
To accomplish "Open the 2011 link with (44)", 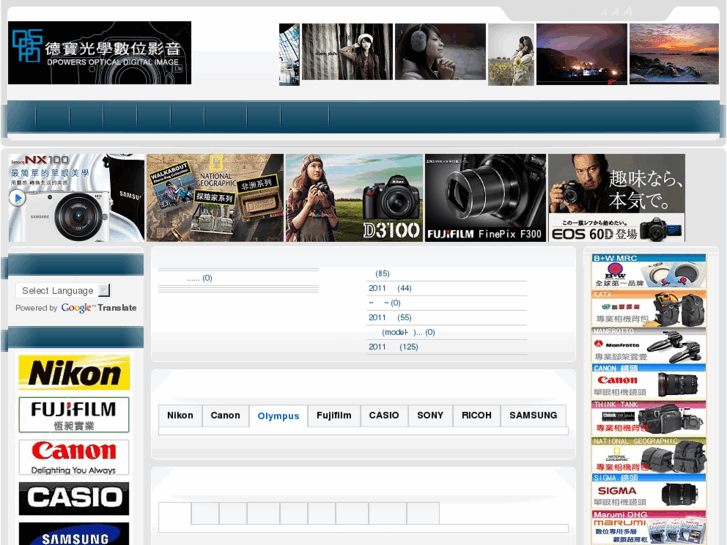I will point(390,289).
